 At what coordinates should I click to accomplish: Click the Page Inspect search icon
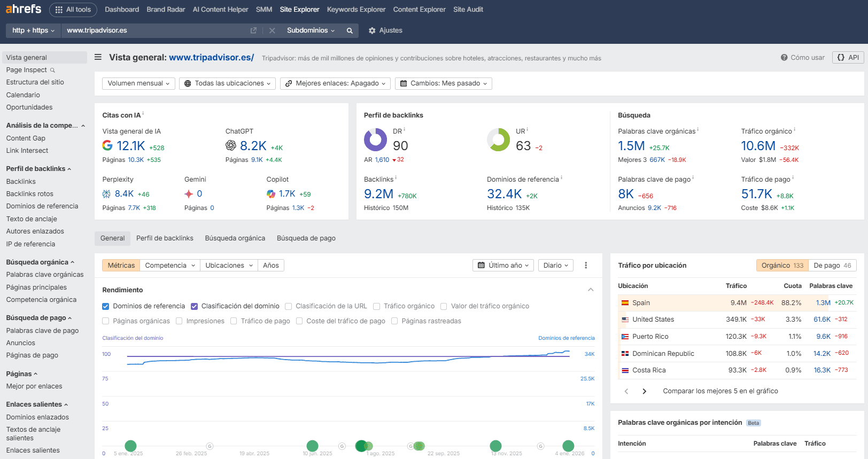tap(52, 70)
